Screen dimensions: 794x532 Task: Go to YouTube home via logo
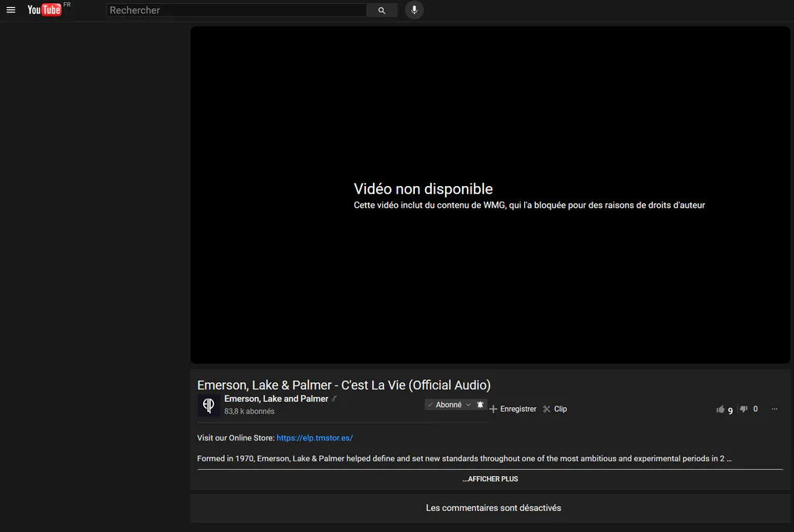(44, 9)
